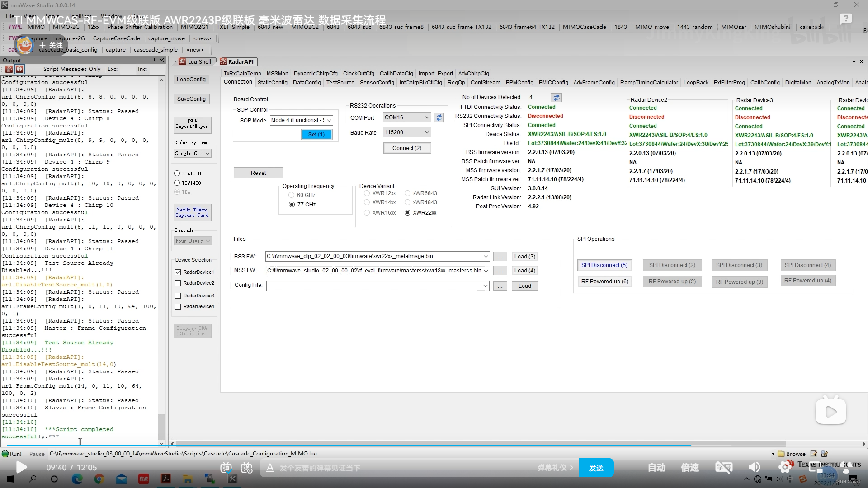Click the first red Output panel icon
The image size is (868, 488).
pyautogui.click(x=9, y=69)
